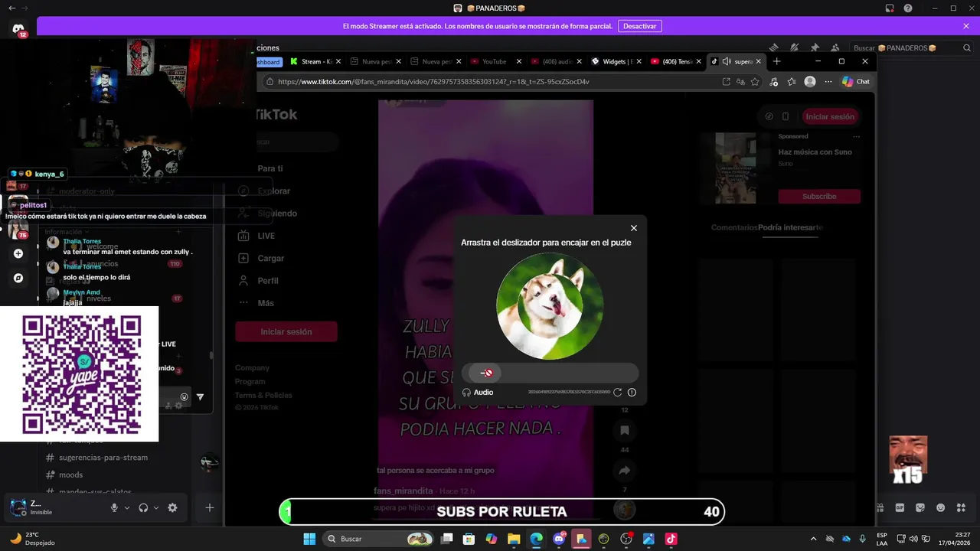Screen dimensions: 980x551
Task: Expand Discord headphone options arrow
Action: (x=156, y=507)
